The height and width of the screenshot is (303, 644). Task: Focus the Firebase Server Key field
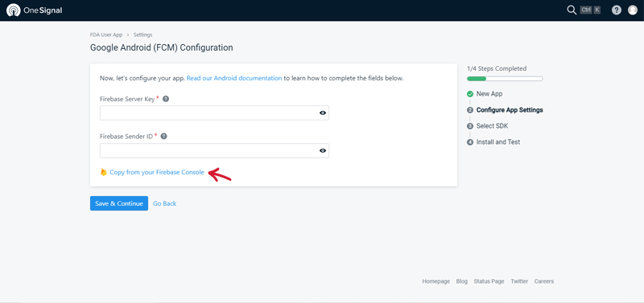tap(214, 113)
